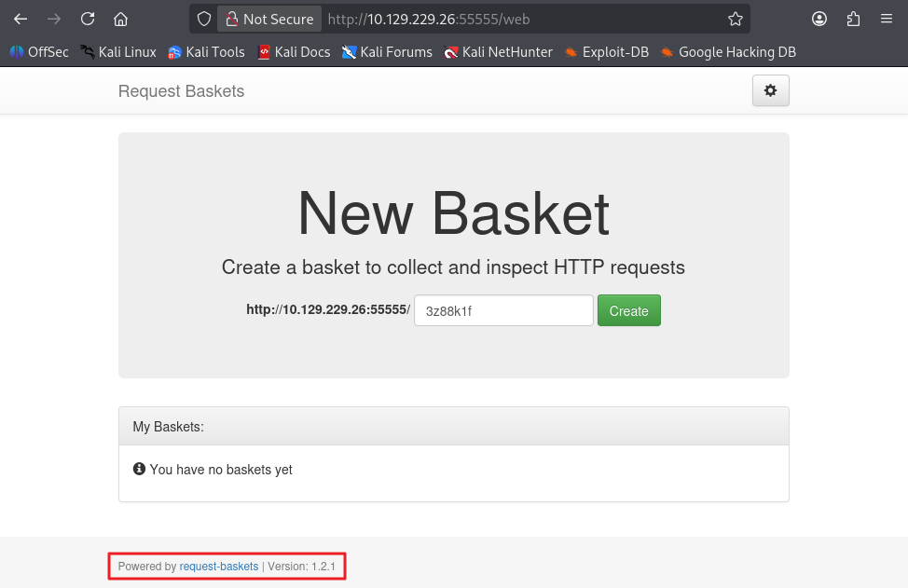
Task: Click the Create basket button
Action: [x=628, y=311]
